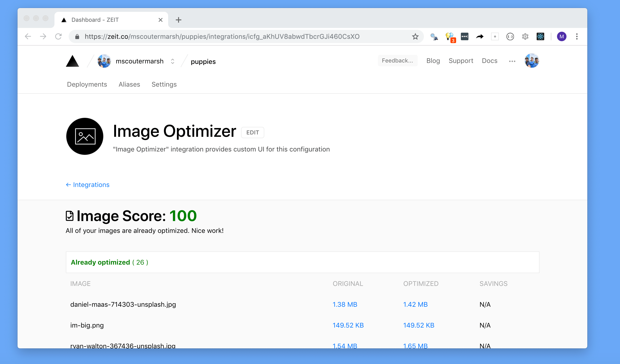
Task: Bookmark the page with the star icon
Action: [x=415, y=37]
